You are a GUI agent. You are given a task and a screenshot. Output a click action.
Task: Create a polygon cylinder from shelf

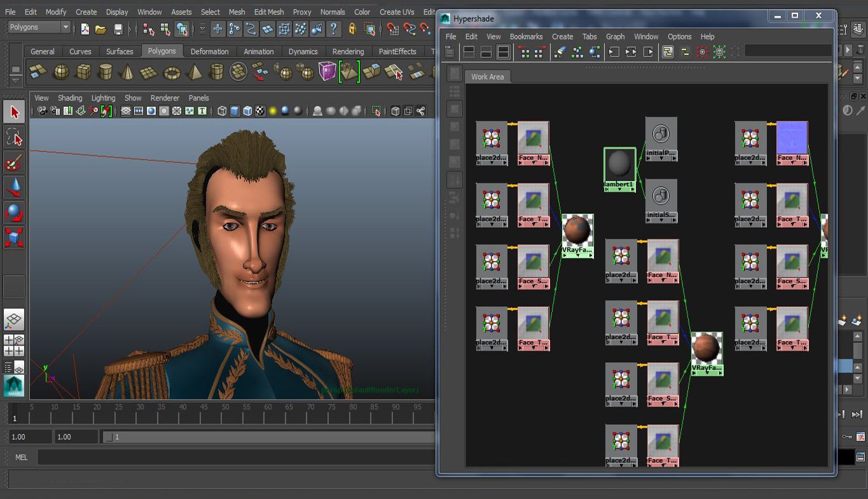tap(105, 72)
